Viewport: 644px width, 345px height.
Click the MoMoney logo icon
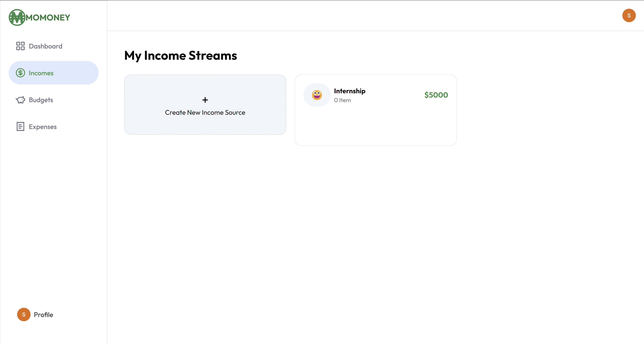[x=17, y=17]
